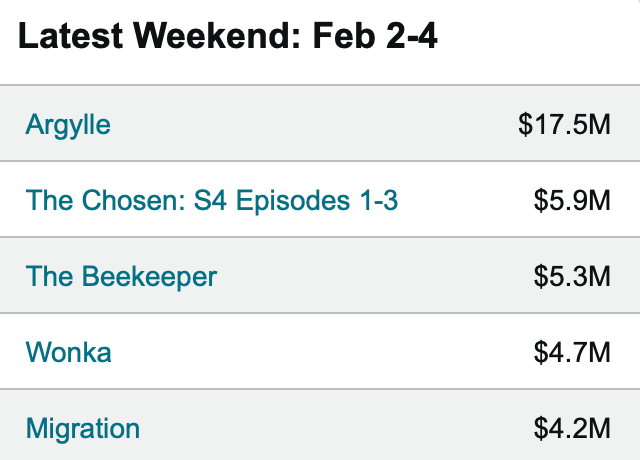Click the Feb 2-4 date in heading
640x460 pixels.
click(x=375, y=36)
